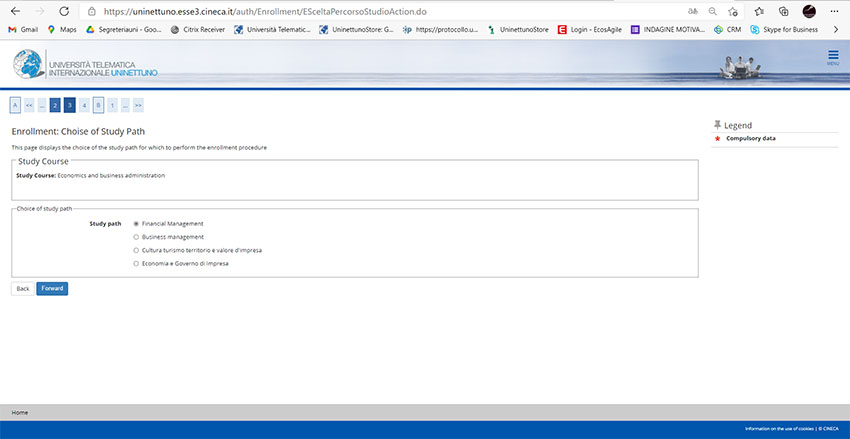Click the Uninettuno university logo

point(85,66)
